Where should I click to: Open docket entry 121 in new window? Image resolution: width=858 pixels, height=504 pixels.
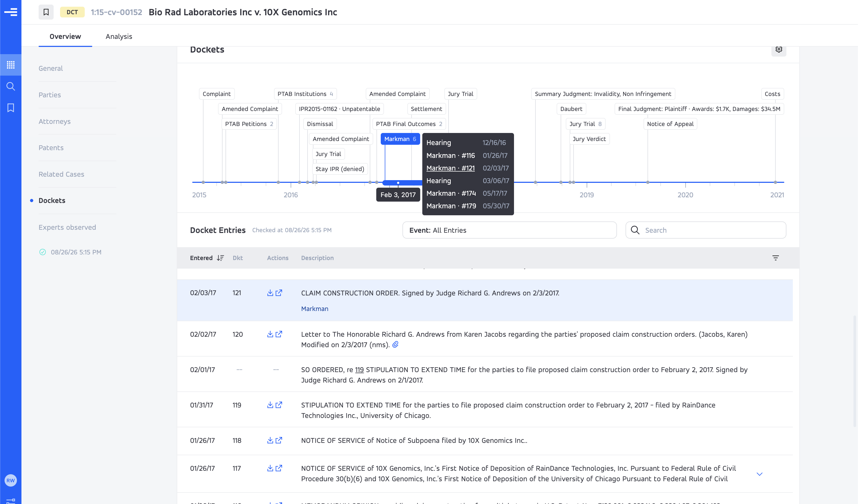click(x=279, y=293)
